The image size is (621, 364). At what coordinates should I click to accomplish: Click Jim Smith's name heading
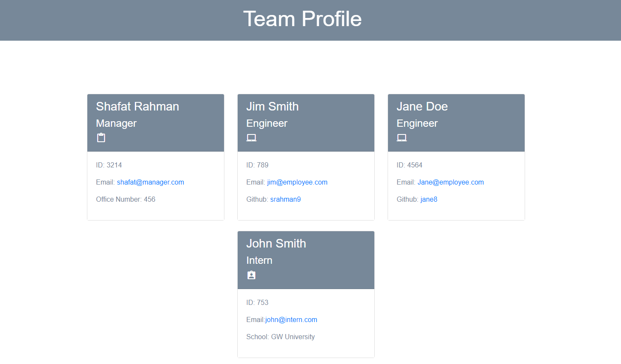click(x=272, y=106)
